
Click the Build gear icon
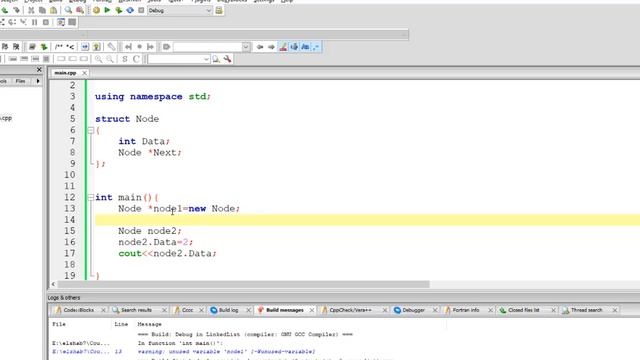pyautogui.click(x=96, y=10)
